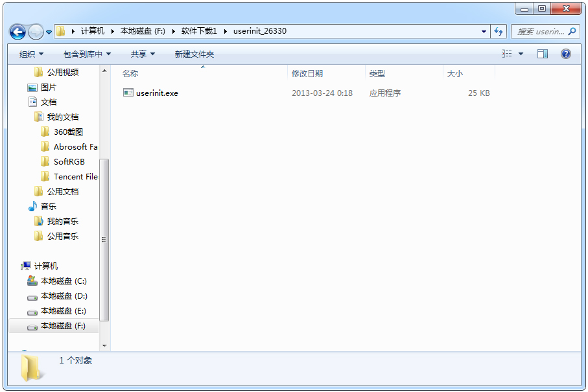The height and width of the screenshot is (392, 588).
Task: Click the 音乐 note icon
Action: 32,206
